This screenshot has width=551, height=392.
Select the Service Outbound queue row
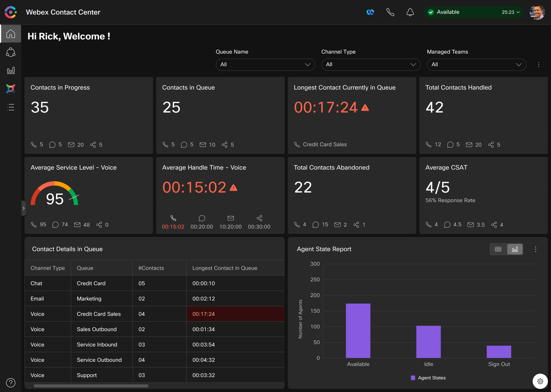pos(155,360)
